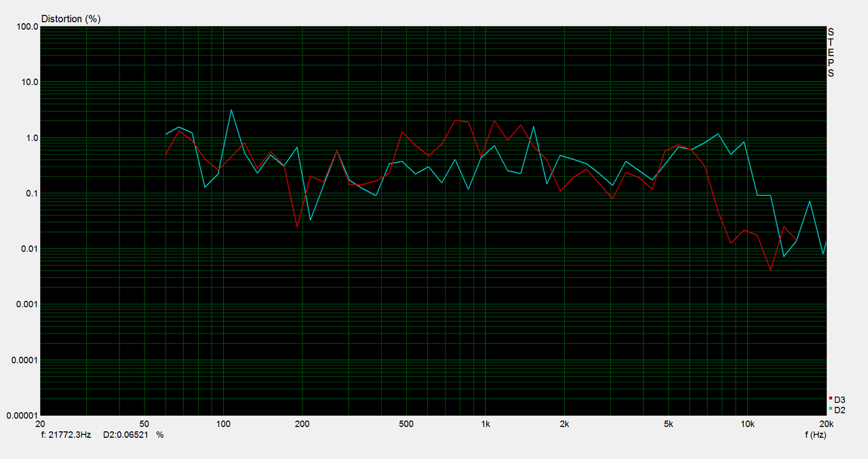Image resolution: width=868 pixels, height=459 pixels.
Task: Click the "Distortion (%)" chart title
Action: coord(71,19)
